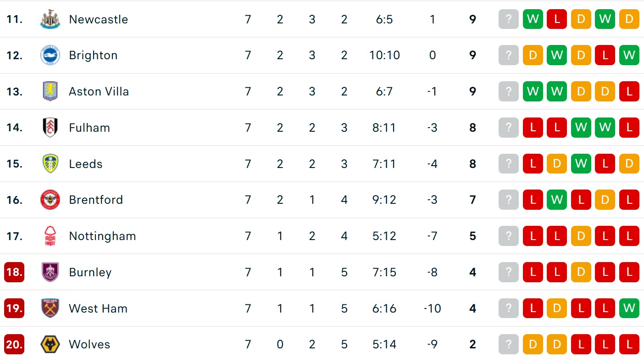Click West Ham's green W form badge

[x=629, y=308]
